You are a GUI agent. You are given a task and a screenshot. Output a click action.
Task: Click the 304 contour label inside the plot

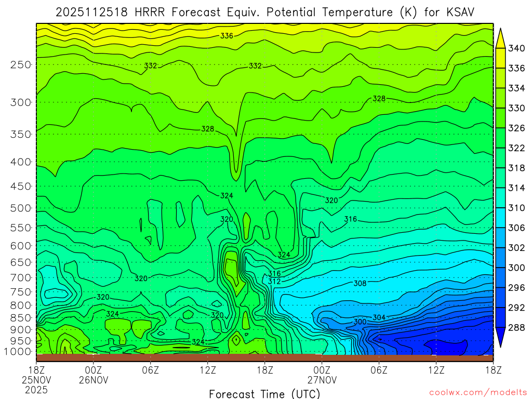pyautogui.click(x=379, y=317)
